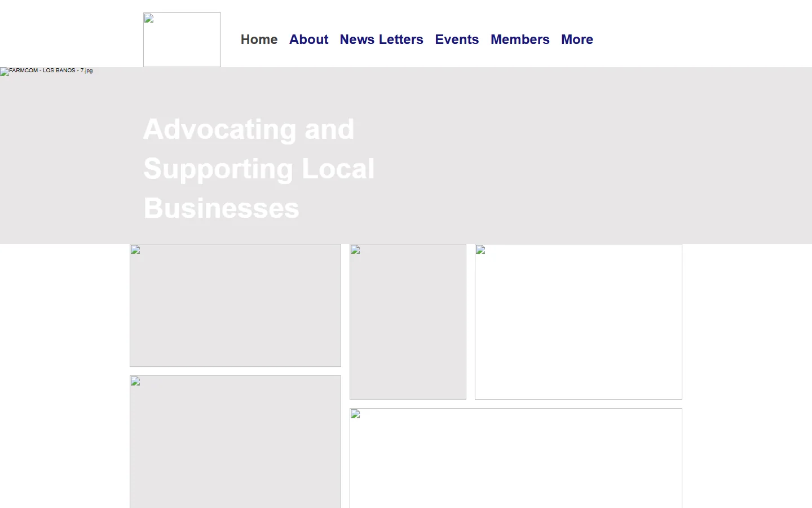Click the 'FARMCOM - LOS BANOS - 7.jpg' image label
This screenshot has width=812, height=508.
point(51,71)
